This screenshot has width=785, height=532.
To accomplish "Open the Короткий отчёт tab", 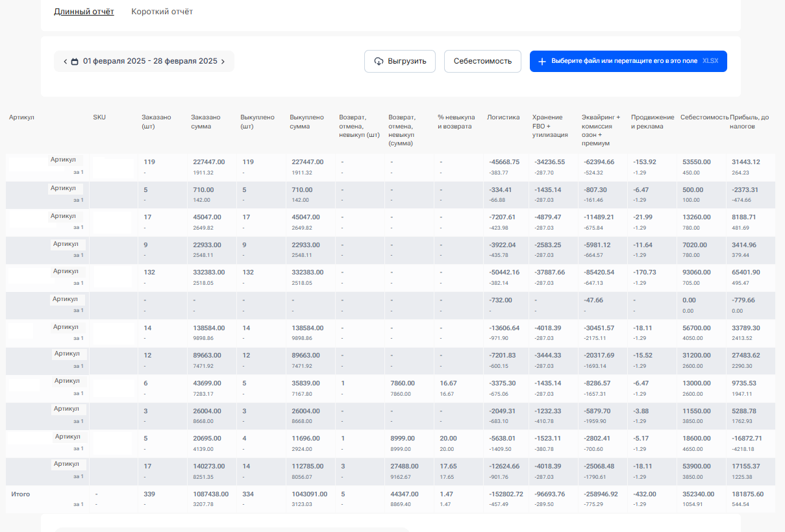I will click(x=162, y=12).
